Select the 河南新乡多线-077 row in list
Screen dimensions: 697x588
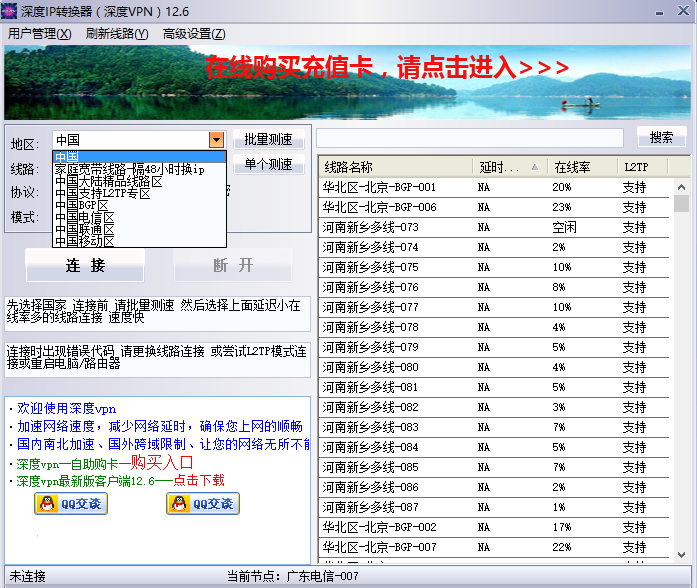pyautogui.click(x=371, y=307)
